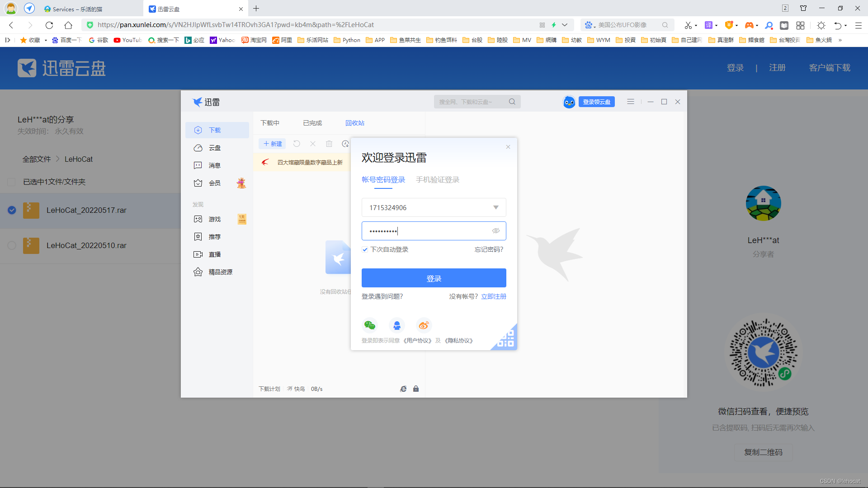Click the account number input field

[x=425, y=207]
